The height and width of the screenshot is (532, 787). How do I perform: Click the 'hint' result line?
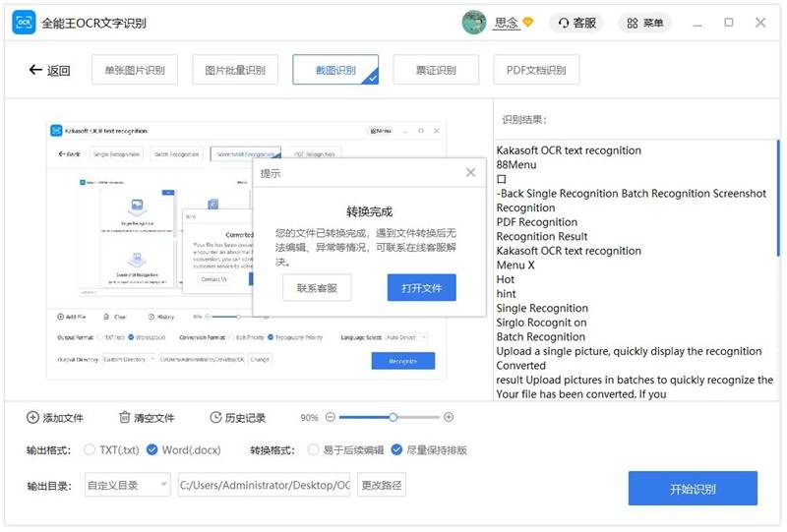click(506, 294)
